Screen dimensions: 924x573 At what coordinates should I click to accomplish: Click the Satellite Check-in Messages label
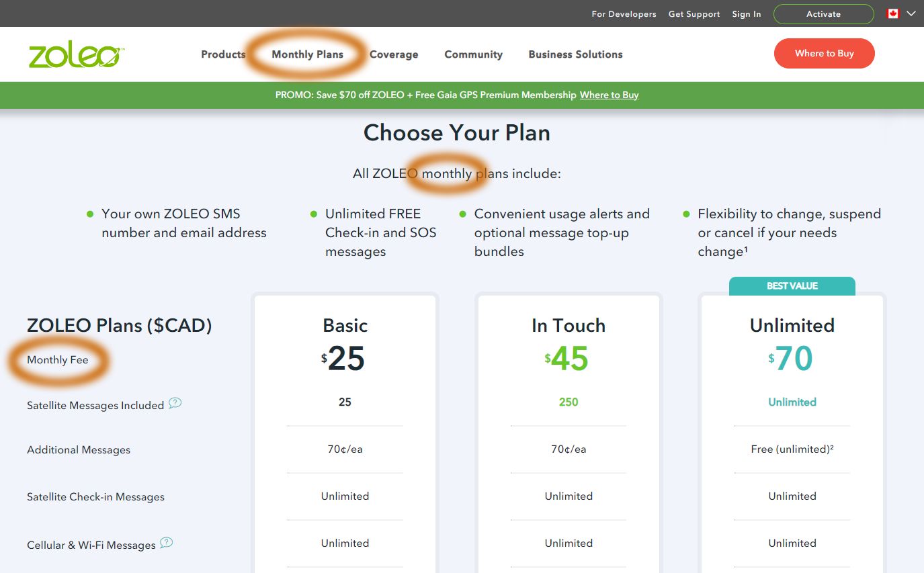(x=95, y=497)
